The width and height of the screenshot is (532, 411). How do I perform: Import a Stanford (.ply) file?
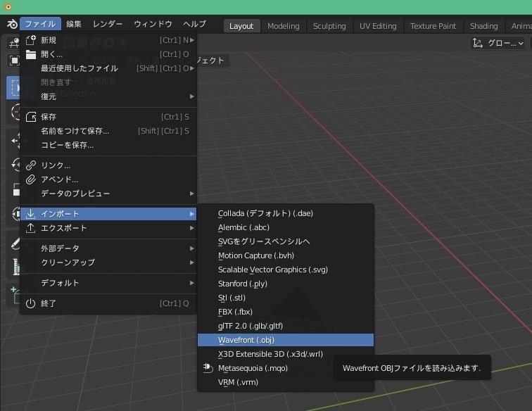coord(286,284)
